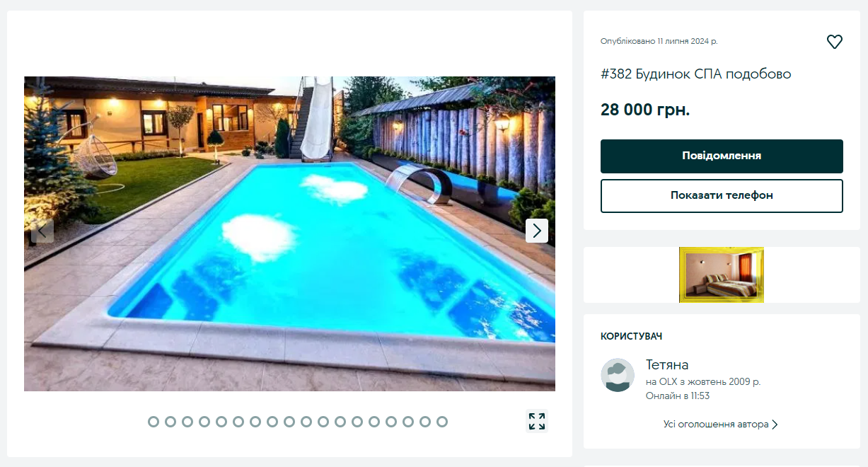Go to previous photo with left arrow
The image size is (868, 467).
click(x=42, y=231)
